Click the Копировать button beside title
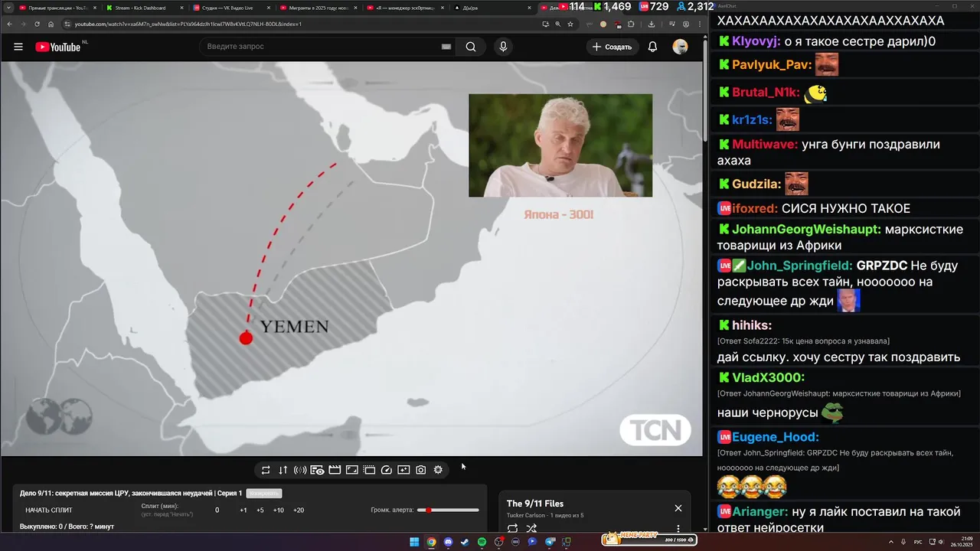Screen dimensions: 980x551 264,494
